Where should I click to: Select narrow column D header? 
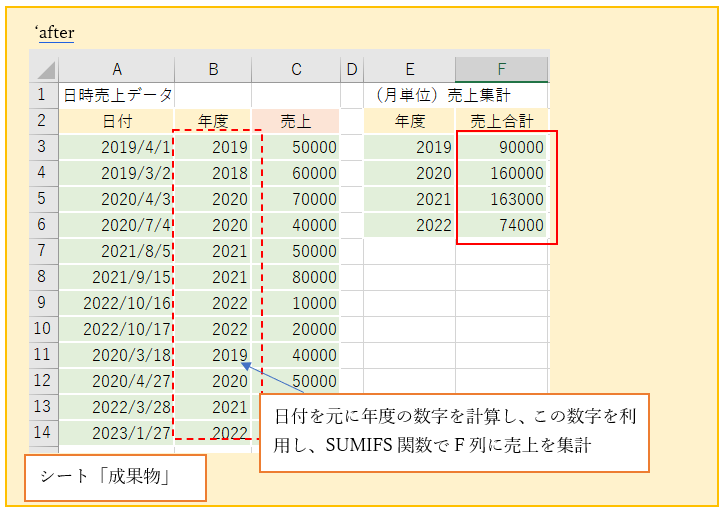[x=351, y=69]
